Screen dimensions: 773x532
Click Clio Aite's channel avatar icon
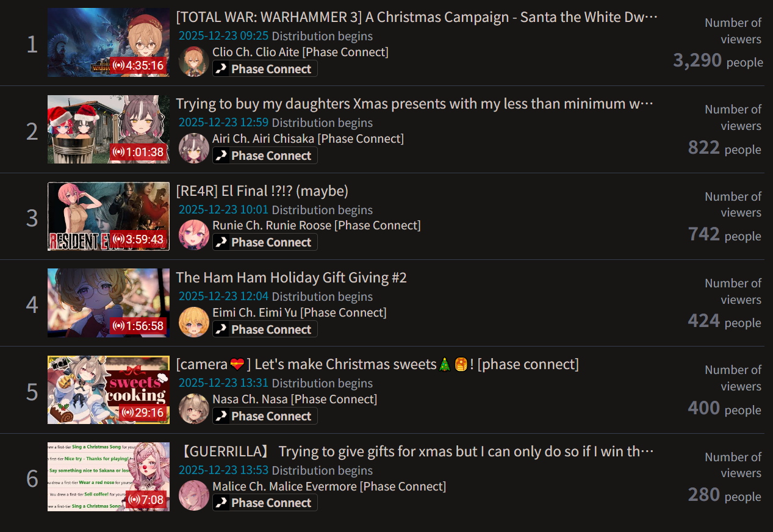(x=194, y=62)
